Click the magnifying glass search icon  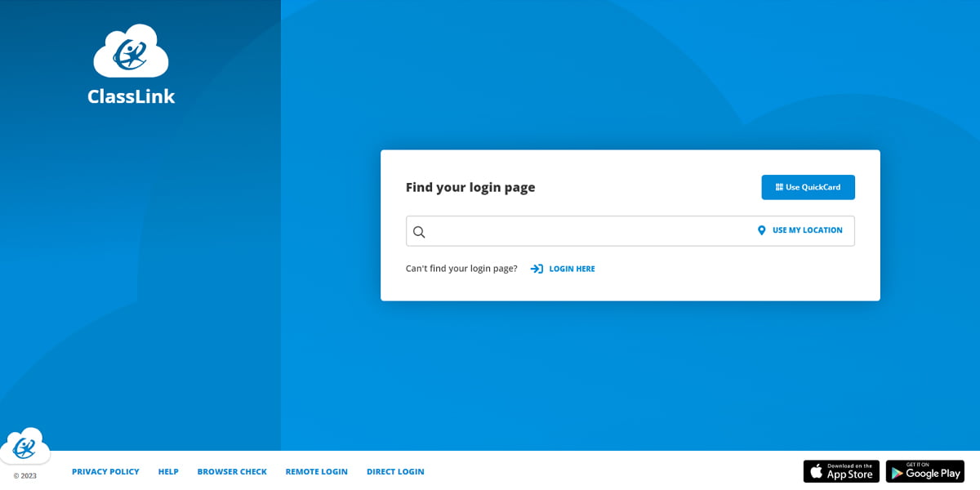(x=419, y=232)
